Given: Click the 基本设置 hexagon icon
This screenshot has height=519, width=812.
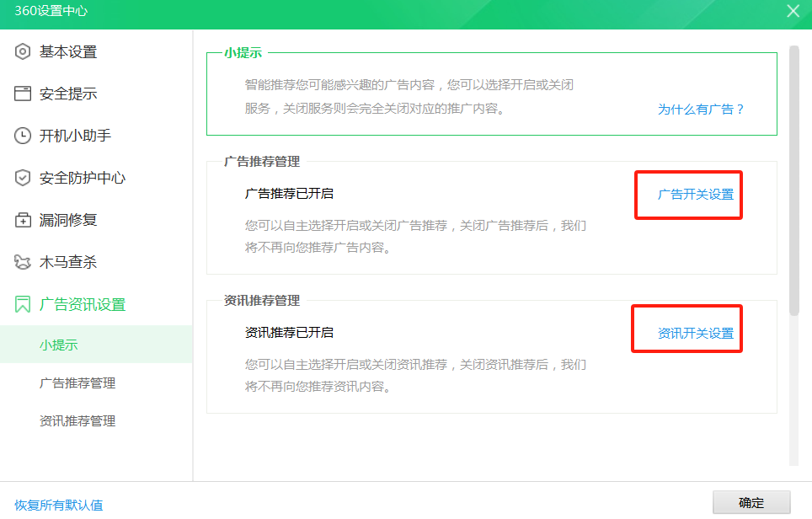Looking at the screenshot, I should pyautogui.click(x=22, y=51).
